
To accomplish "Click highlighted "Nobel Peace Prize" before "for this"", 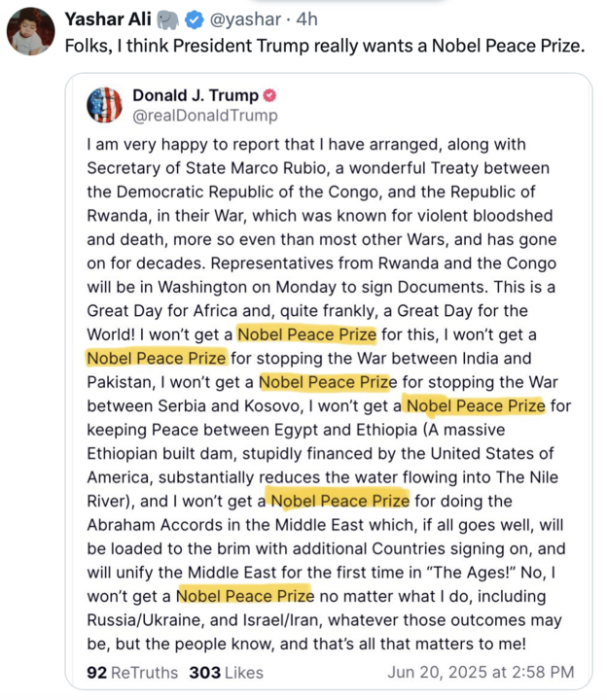I will pyautogui.click(x=306, y=335).
